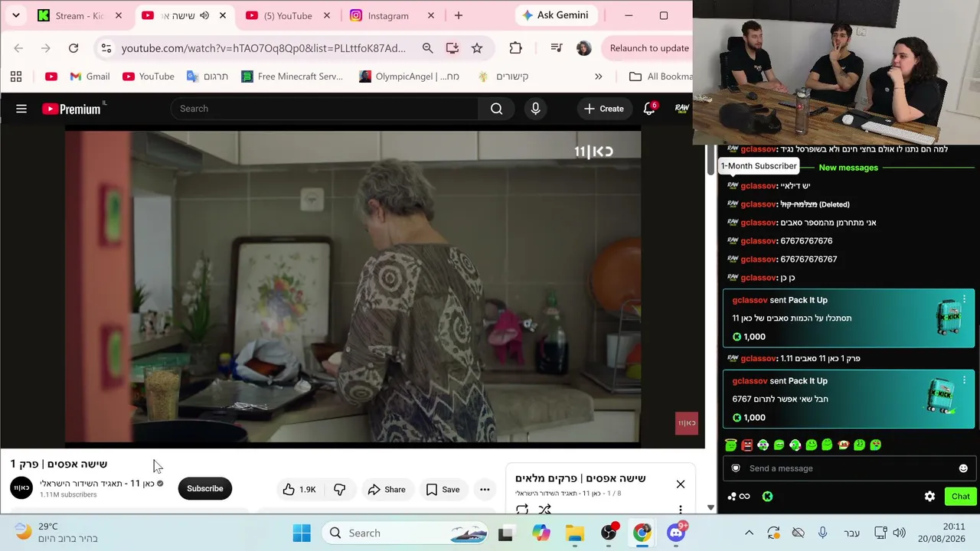Click the YouTube search magnifier button

[496, 109]
